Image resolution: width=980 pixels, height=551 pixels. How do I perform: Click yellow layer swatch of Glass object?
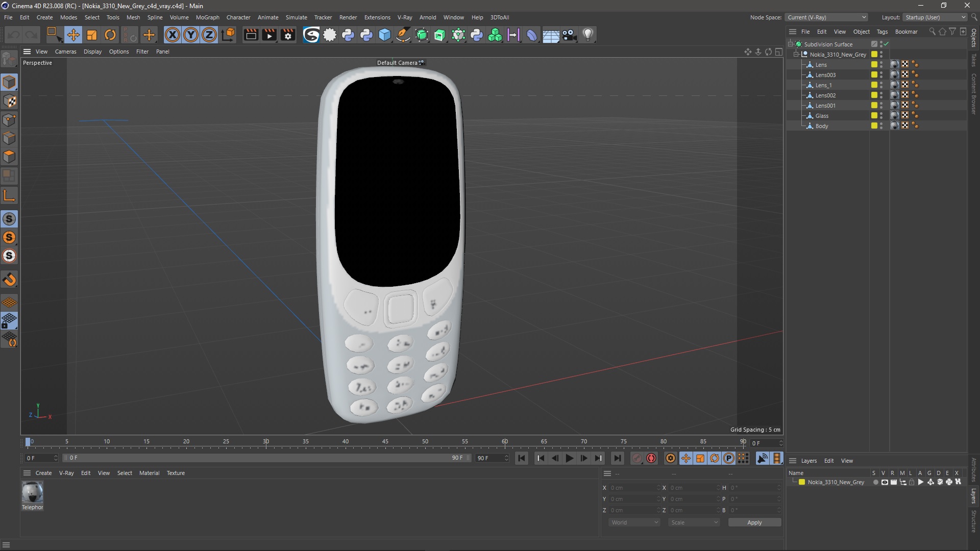(x=874, y=116)
